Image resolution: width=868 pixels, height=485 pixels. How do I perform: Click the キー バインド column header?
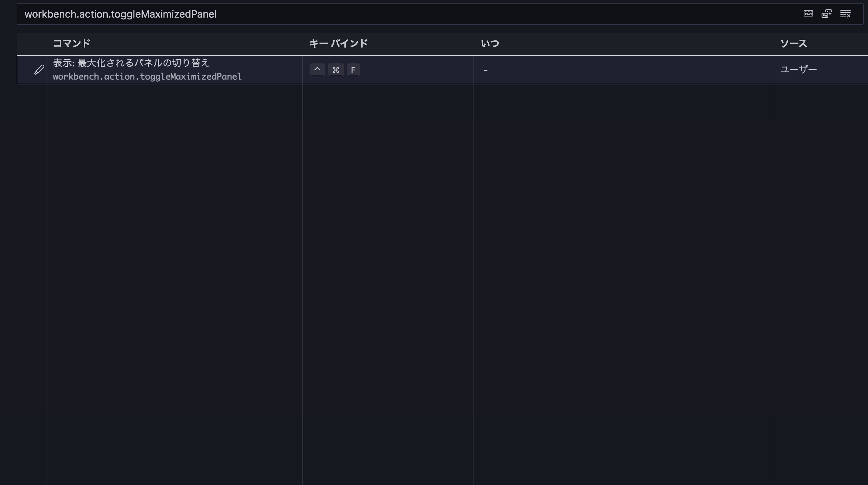click(338, 43)
